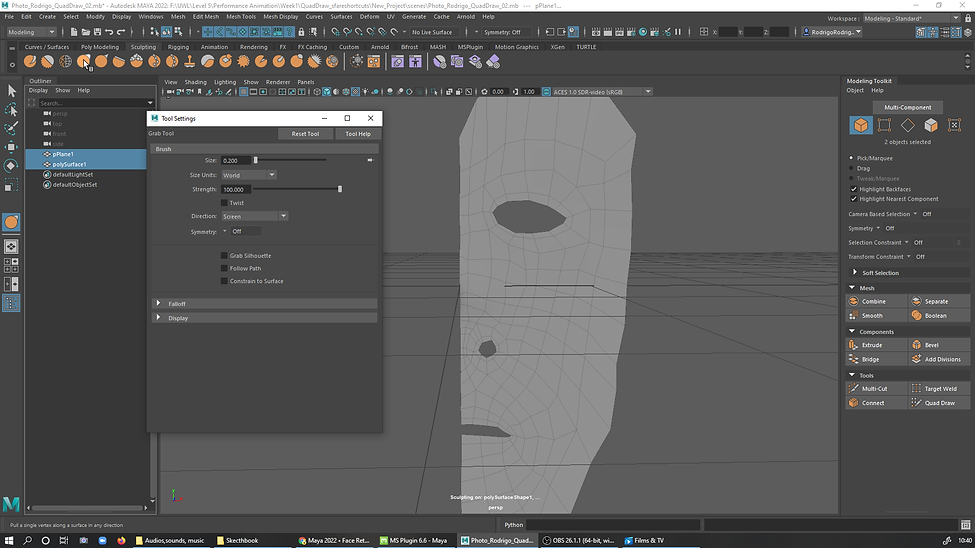Viewport: 975px width, 548px height.
Task: Click Face selection icon in Modeling Toolkit
Action: pyautogui.click(x=931, y=125)
